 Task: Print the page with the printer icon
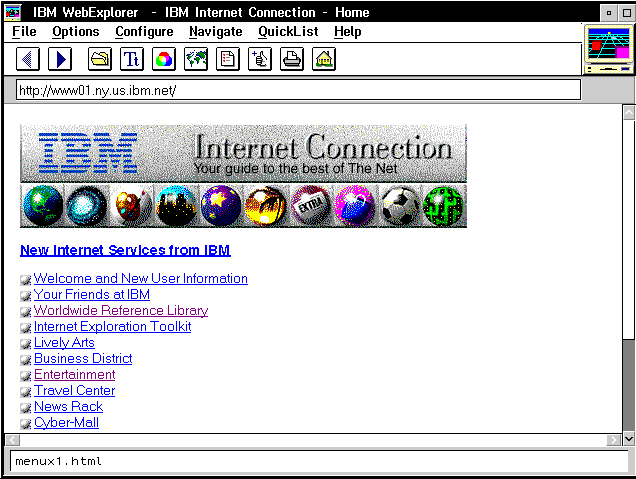(x=292, y=59)
